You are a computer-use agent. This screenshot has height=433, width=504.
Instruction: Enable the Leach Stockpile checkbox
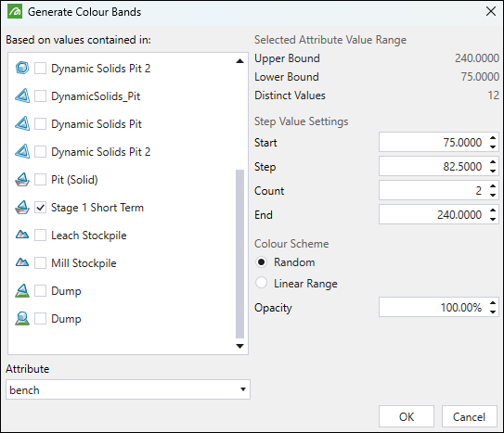pos(40,236)
